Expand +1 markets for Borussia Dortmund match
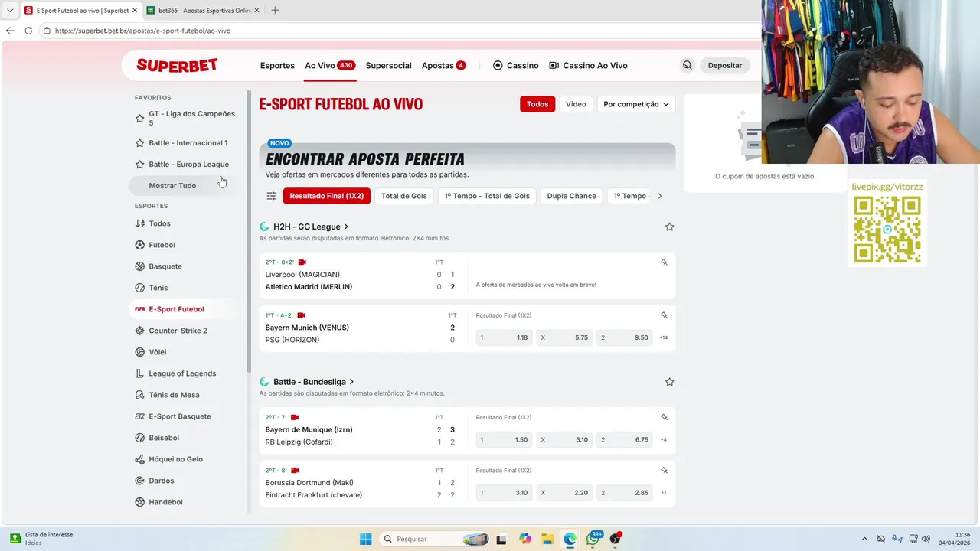980x551 pixels. point(664,493)
